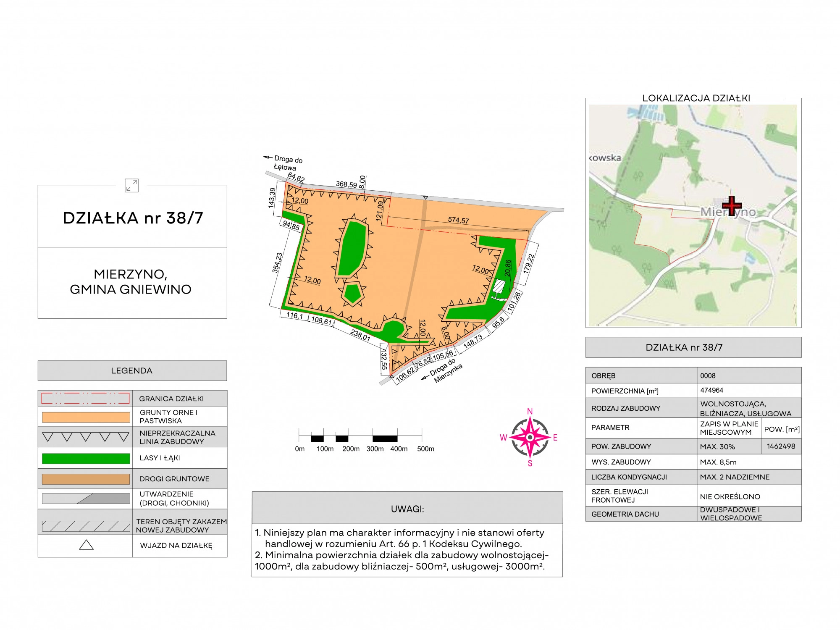Click the expand arrows icon above the title
This screenshot has width=840, height=630.
click(131, 185)
